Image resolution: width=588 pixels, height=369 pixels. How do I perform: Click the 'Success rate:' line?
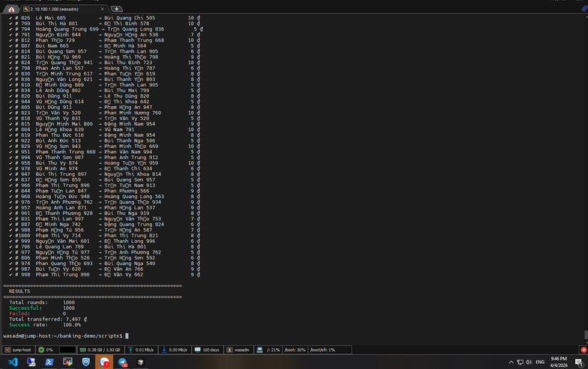coord(45,325)
